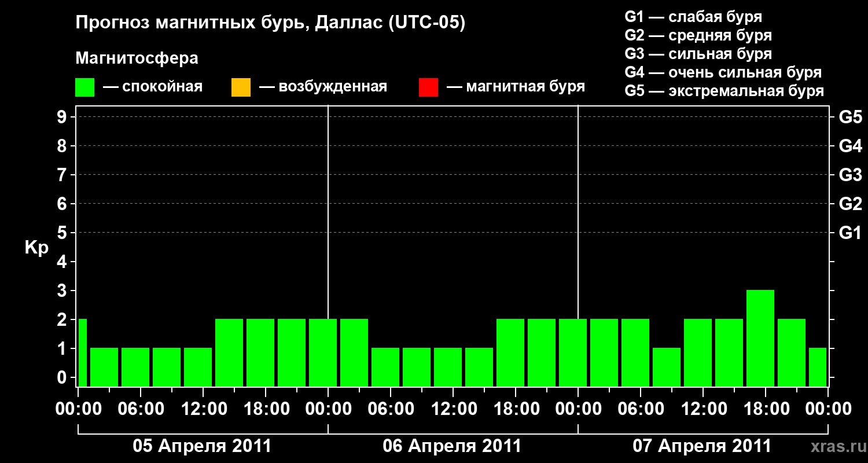Screen dimensions: 868x463
Task: Click the bar crossing midnight between 05 and 06 Апреля
Action: point(323,352)
